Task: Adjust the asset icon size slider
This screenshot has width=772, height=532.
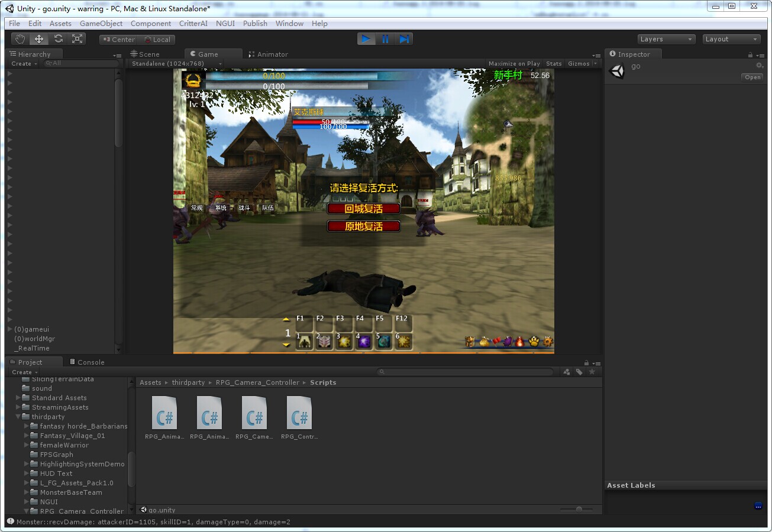Action: 578,510
